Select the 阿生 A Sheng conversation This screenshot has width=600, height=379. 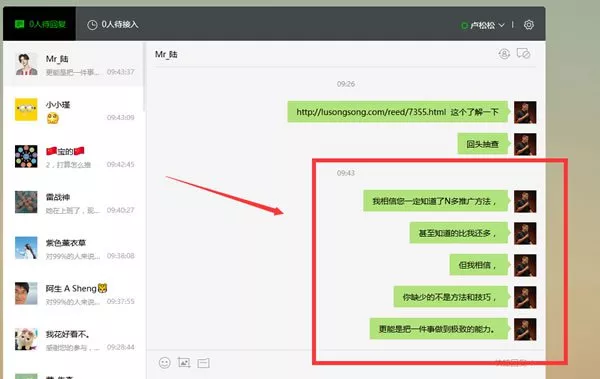tap(73, 294)
